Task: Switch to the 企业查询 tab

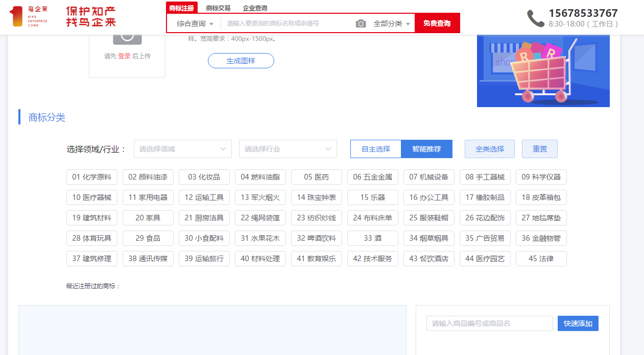Action: [x=255, y=8]
